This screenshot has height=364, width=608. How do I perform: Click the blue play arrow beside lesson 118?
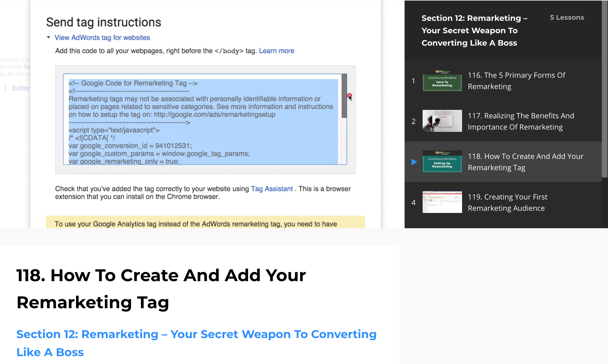414,162
